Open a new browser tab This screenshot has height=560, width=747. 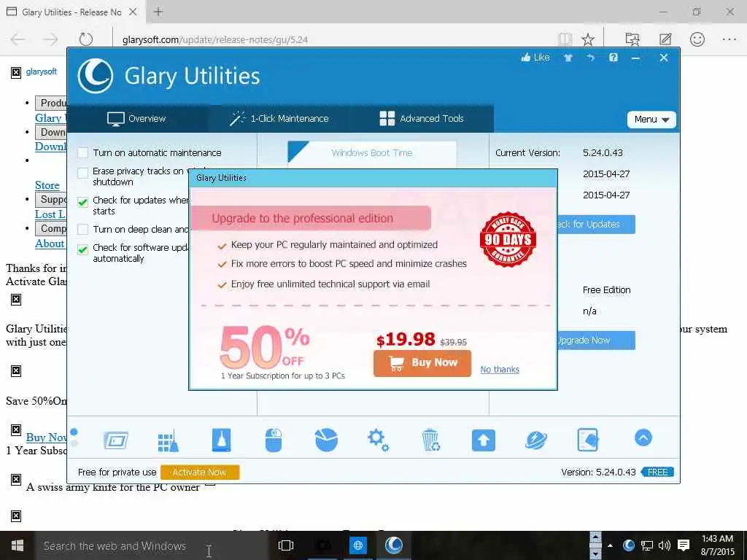[x=158, y=12]
